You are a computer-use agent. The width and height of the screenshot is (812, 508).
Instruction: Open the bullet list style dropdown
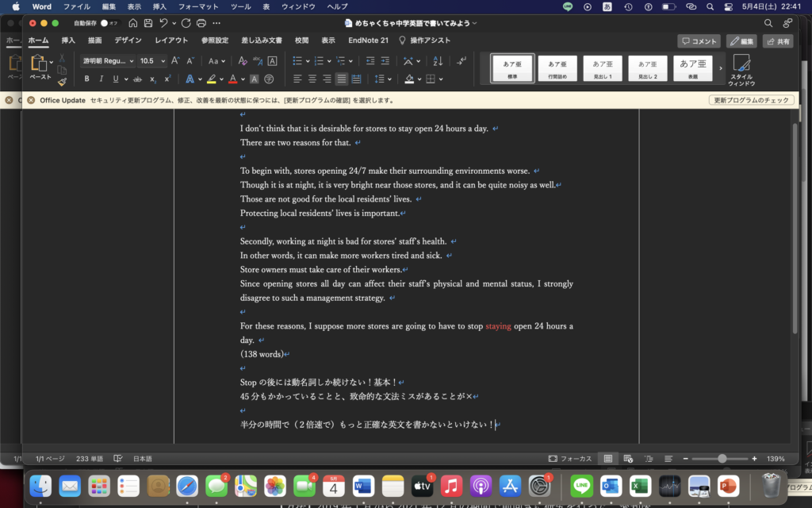click(308, 61)
